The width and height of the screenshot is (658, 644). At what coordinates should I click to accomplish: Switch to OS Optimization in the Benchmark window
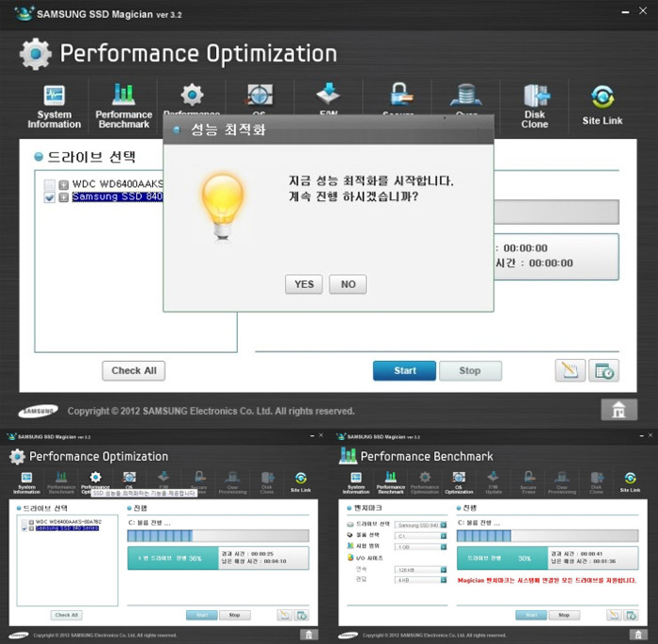pyautogui.click(x=459, y=482)
